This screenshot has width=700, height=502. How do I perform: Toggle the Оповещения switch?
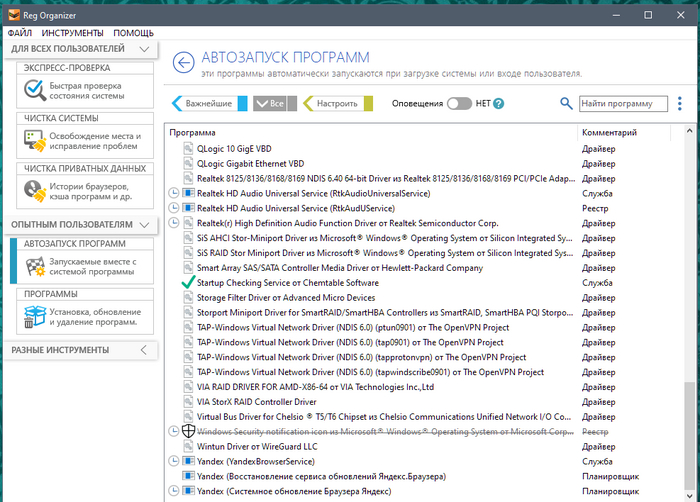point(458,103)
